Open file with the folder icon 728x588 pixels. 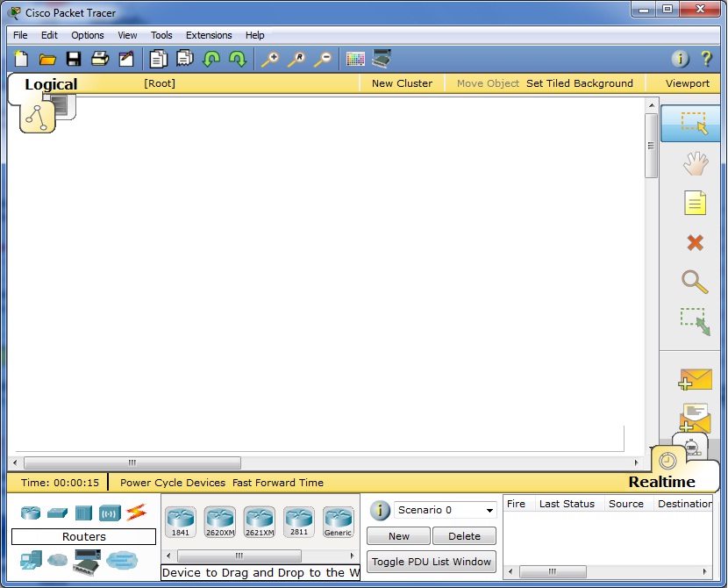point(47,59)
